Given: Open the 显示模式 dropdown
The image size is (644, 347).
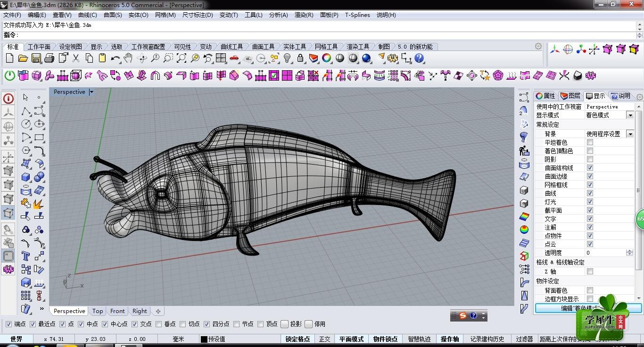Looking at the screenshot, I should pos(630,115).
